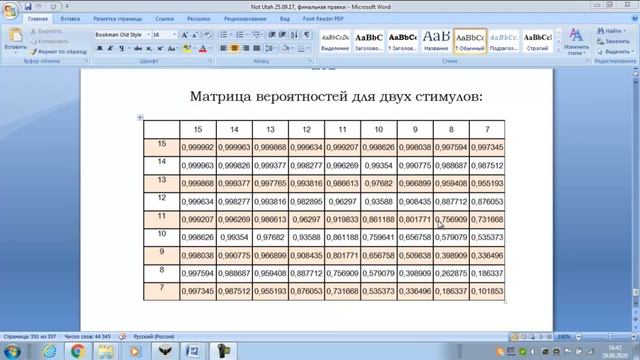
Task: Open the Foxit Reader PDF tab
Action: pyautogui.click(x=323, y=19)
